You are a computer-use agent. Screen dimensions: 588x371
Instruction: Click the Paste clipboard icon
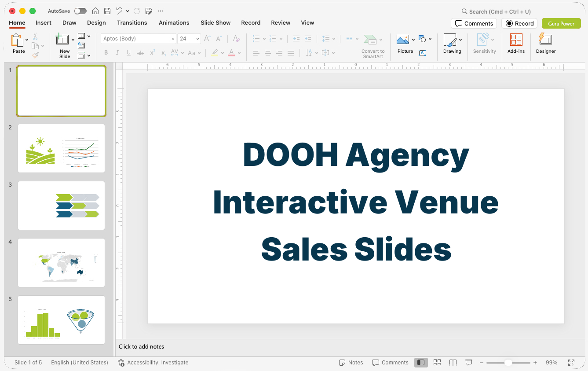coord(17,40)
